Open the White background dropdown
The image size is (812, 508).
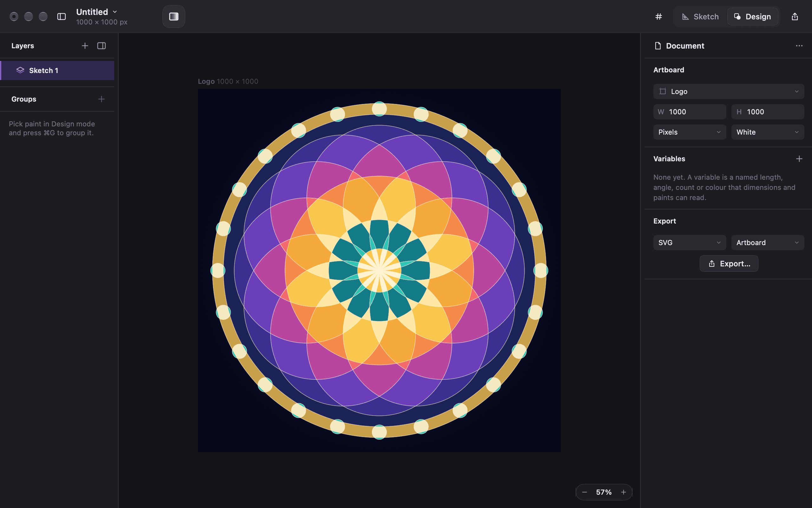(767, 132)
